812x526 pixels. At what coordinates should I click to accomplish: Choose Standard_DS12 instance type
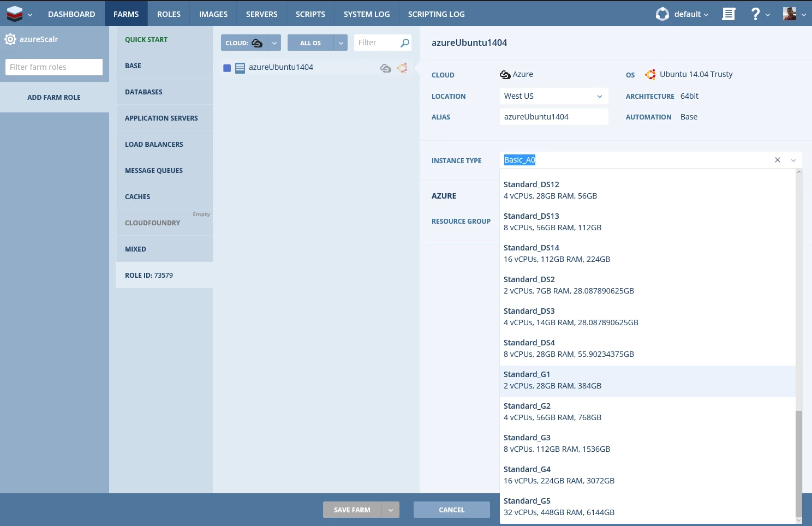click(648, 190)
